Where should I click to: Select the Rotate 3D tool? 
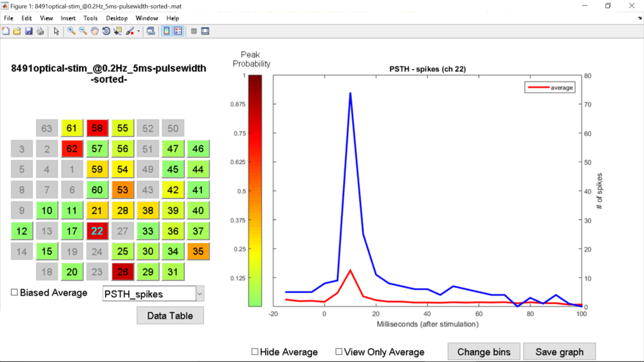[106, 31]
